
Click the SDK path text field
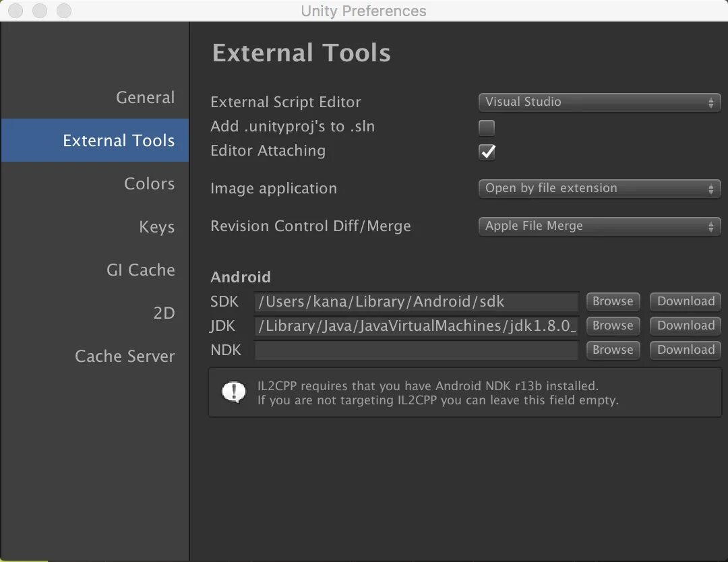pos(416,302)
